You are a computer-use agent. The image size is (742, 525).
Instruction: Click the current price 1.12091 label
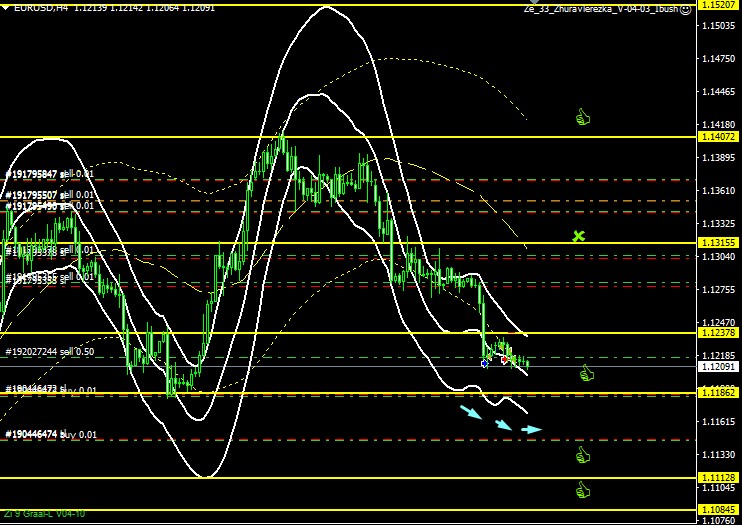[x=718, y=367]
